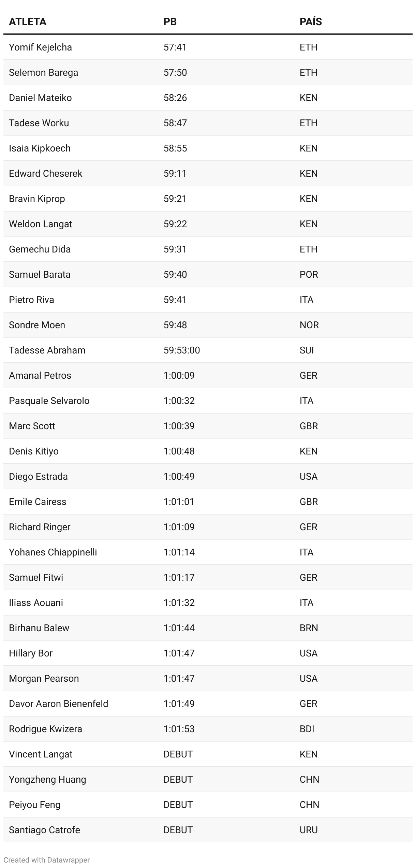The width and height of the screenshot is (416, 868).
Task: Select athlete Yohanes Chiappinelli
Action: pos(53,552)
